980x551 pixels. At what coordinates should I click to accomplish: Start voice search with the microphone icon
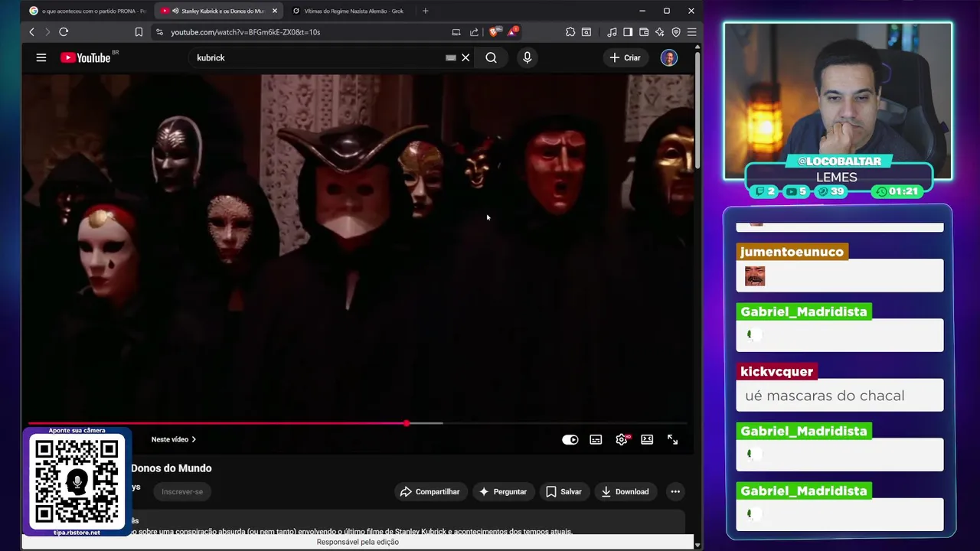click(x=527, y=57)
